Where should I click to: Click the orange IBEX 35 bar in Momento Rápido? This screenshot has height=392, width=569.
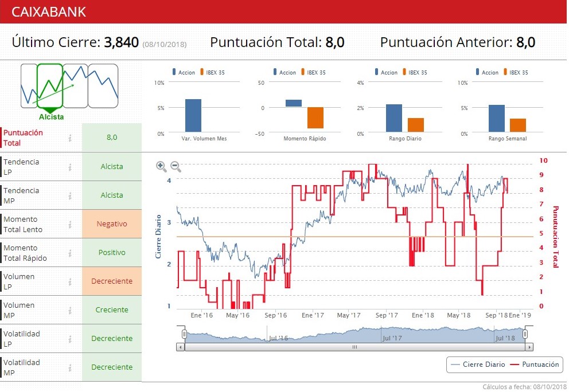[x=315, y=118]
